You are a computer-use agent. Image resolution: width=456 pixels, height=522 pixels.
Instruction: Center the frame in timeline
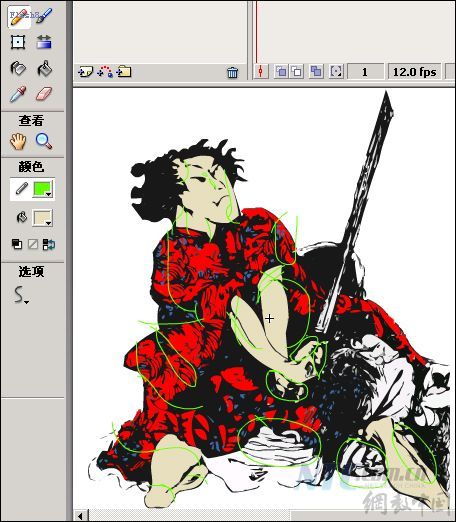[x=261, y=71]
